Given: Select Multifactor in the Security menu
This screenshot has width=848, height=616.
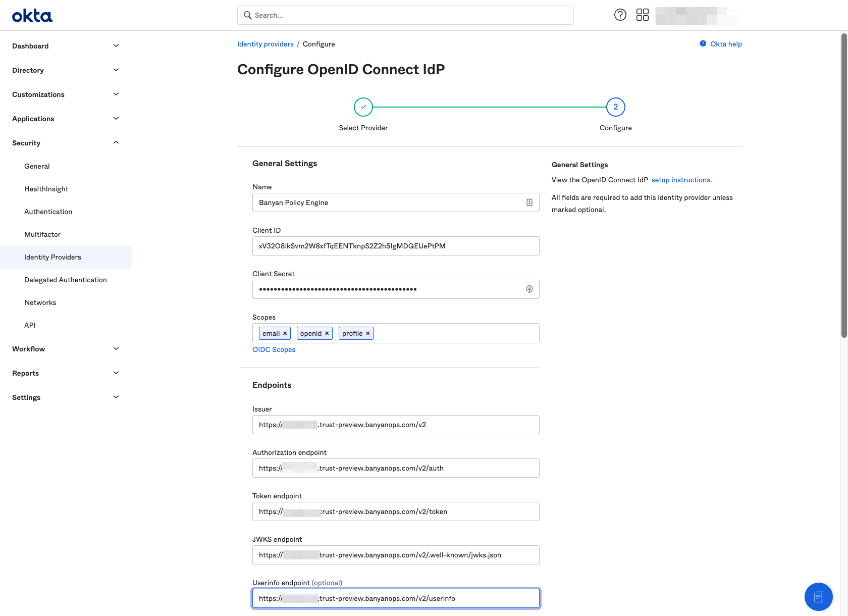Looking at the screenshot, I should (42, 234).
